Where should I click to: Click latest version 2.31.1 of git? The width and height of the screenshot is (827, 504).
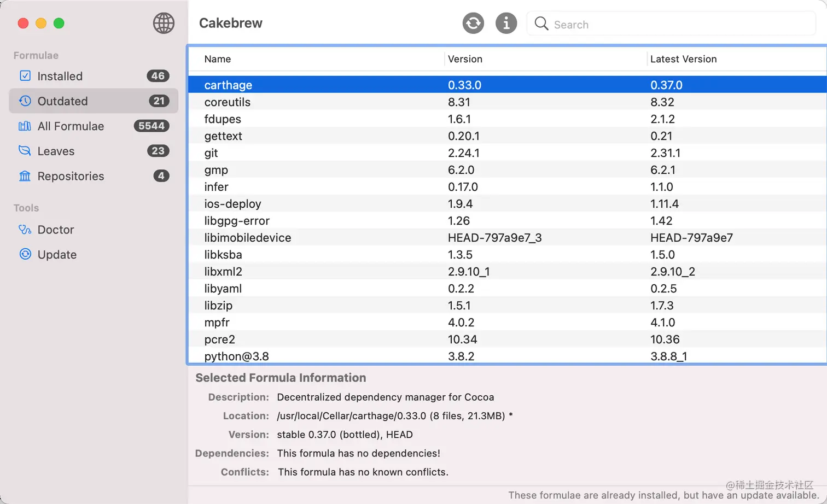coord(665,153)
